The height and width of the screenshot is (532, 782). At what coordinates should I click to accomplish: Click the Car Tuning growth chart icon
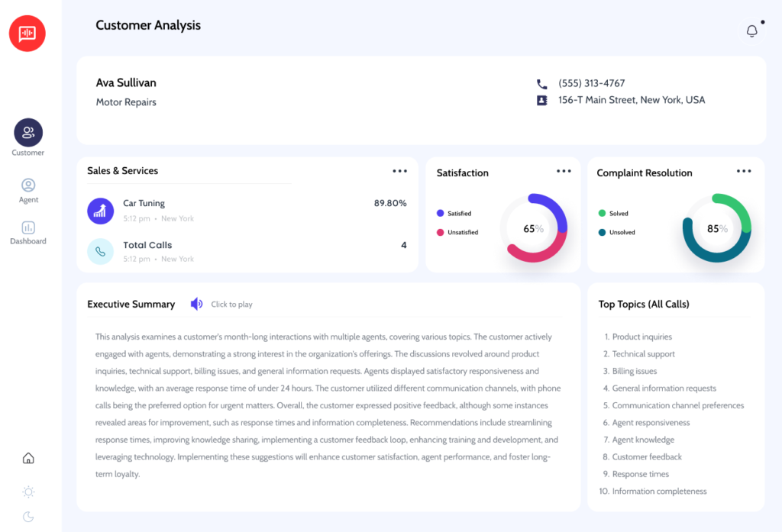pos(100,211)
